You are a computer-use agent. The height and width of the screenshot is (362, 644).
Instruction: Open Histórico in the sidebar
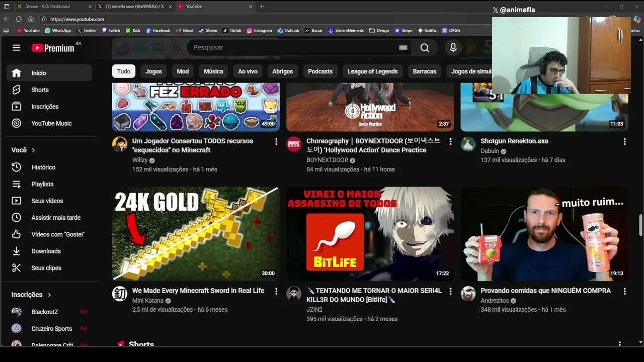point(49,167)
